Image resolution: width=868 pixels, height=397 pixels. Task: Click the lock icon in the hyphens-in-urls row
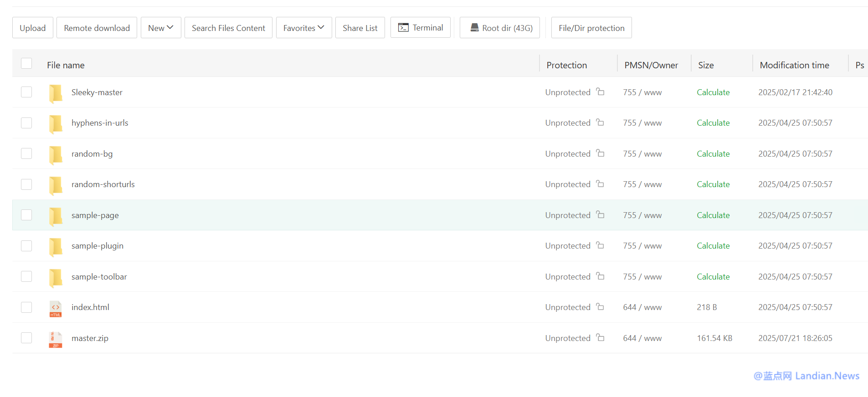pos(600,122)
